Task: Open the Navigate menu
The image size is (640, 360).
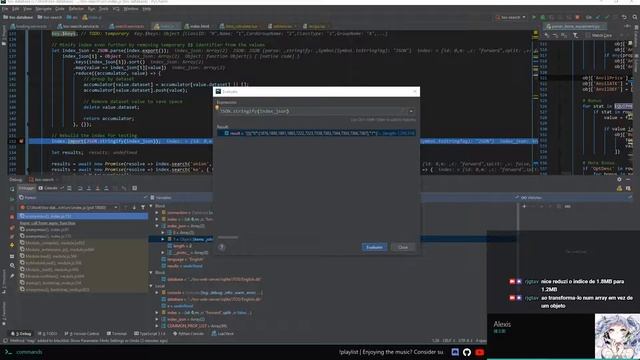Action: click(43, 9)
